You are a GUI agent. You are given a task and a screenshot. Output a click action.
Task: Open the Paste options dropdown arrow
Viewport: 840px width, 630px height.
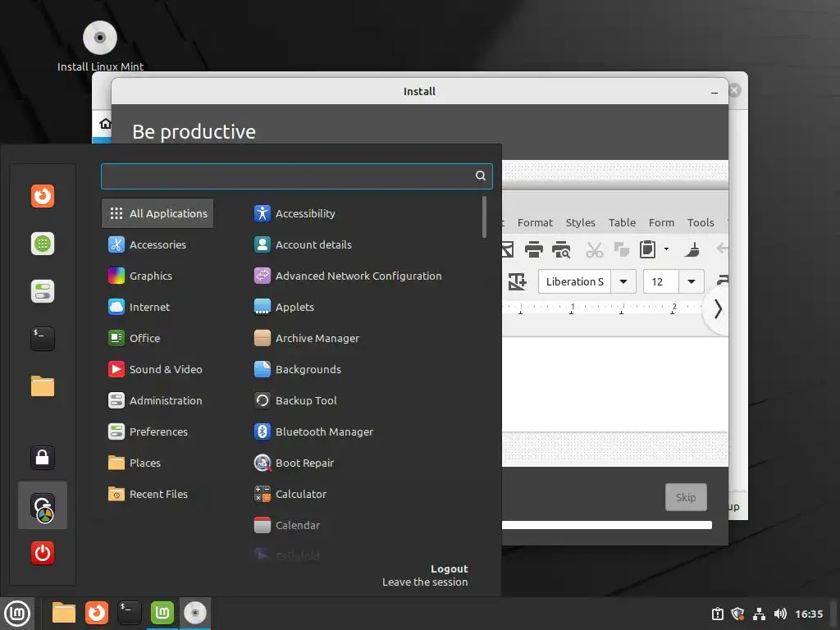[666, 249]
